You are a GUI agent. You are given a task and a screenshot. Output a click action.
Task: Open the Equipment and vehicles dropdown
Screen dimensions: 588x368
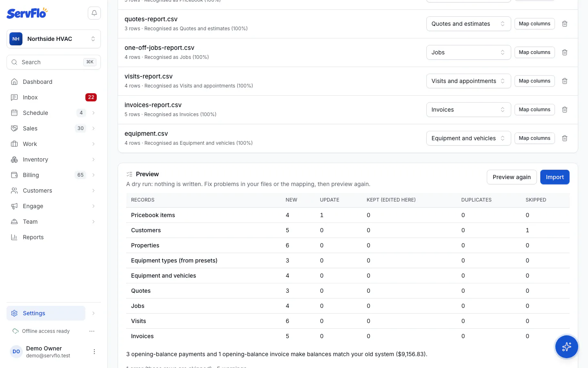(x=468, y=138)
